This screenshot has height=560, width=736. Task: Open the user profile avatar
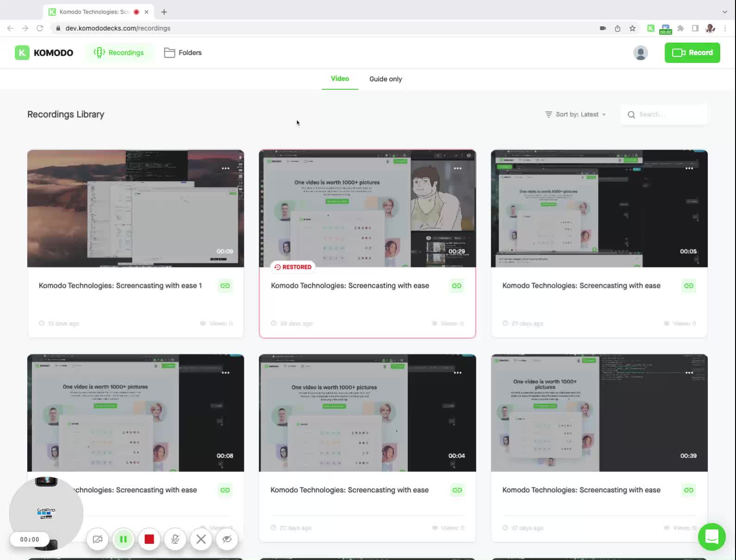point(641,53)
